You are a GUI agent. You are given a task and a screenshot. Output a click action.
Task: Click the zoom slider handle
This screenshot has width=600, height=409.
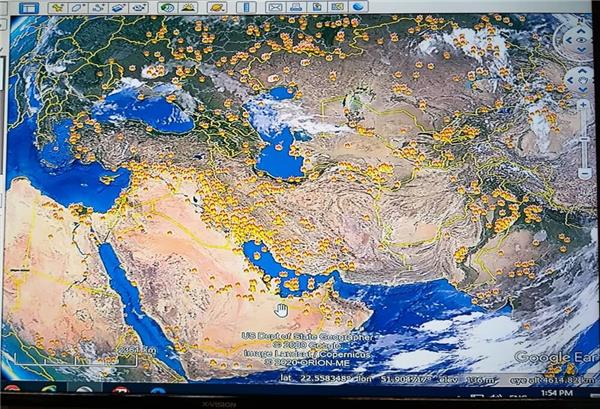pyautogui.click(x=584, y=140)
